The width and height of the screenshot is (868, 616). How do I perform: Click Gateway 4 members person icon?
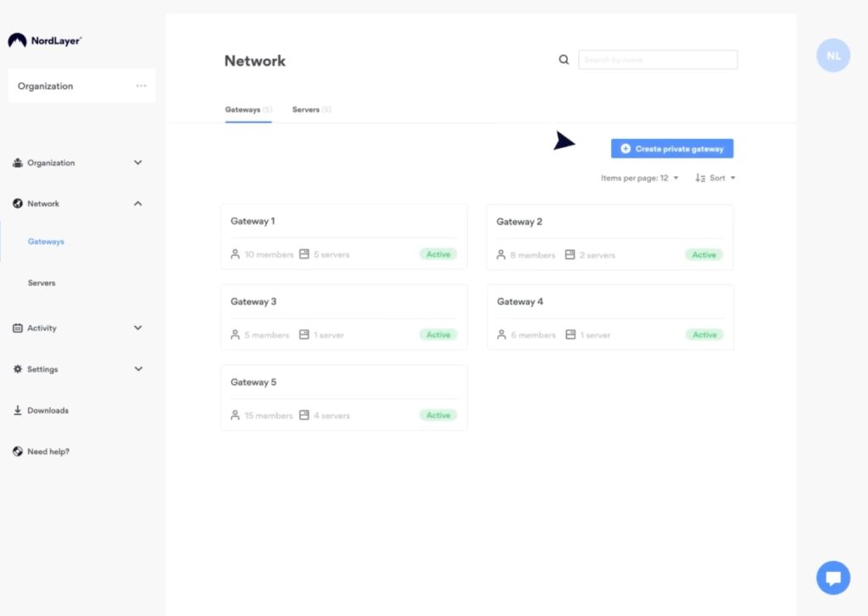point(502,335)
